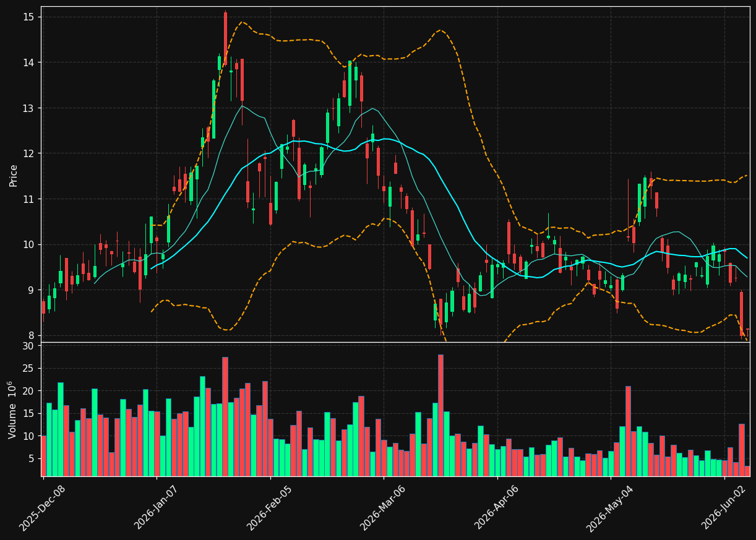The image size is (756, 540).
Task: Click price tick value 15
Action: click(x=28, y=17)
